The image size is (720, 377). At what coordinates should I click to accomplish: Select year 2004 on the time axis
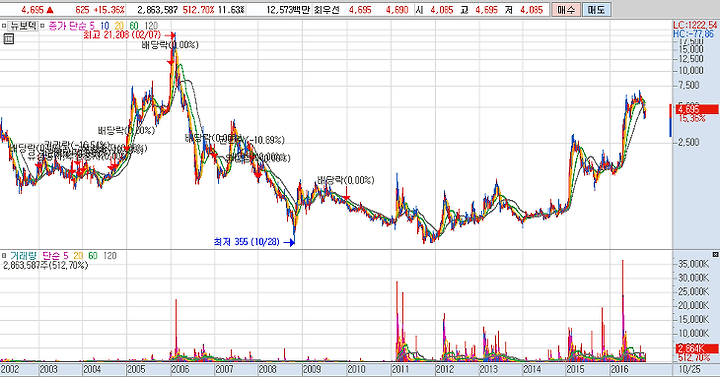pyautogui.click(x=92, y=369)
